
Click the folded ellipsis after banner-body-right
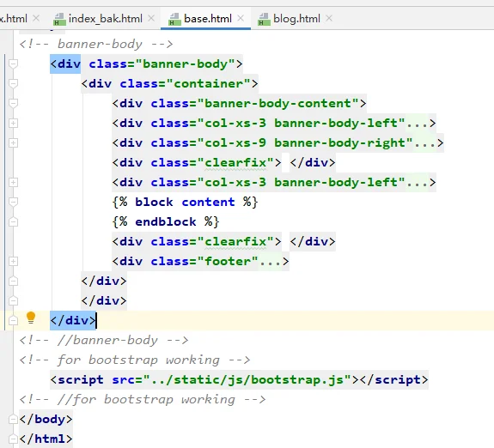[x=424, y=143]
